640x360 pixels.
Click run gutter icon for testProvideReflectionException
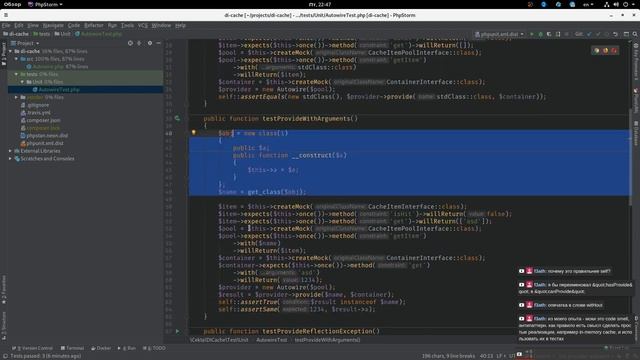point(177,331)
